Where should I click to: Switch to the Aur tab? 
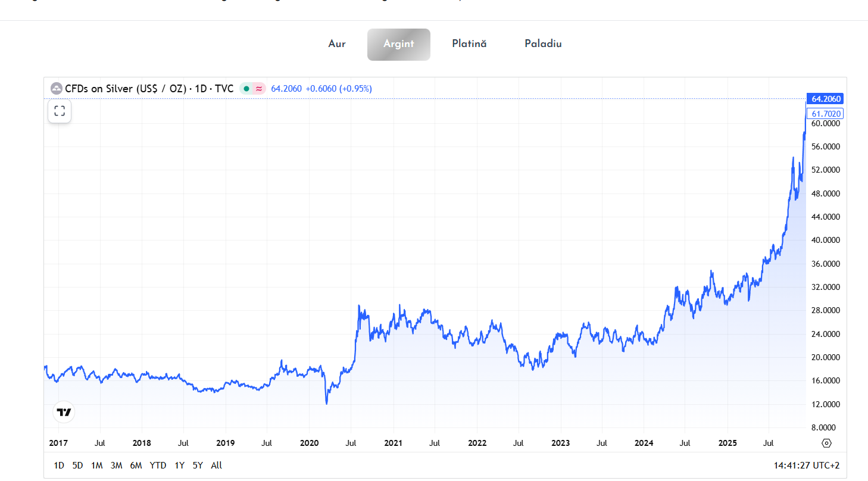pyautogui.click(x=337, y=44)
